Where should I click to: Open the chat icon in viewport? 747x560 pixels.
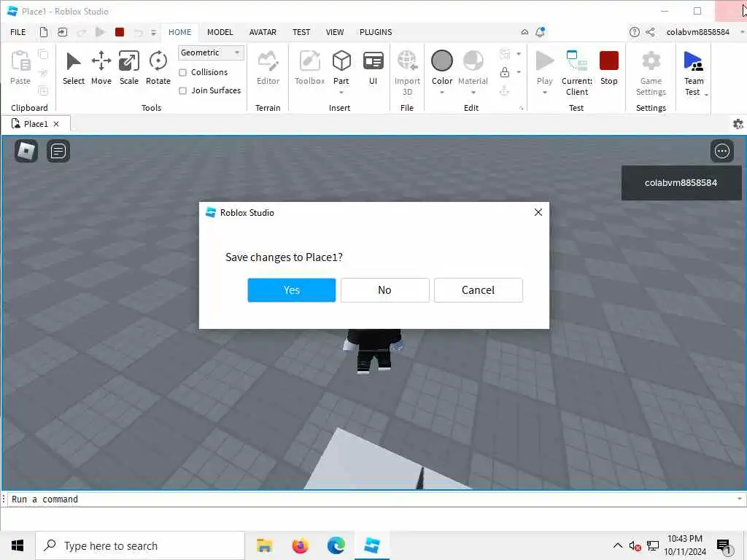58,151
